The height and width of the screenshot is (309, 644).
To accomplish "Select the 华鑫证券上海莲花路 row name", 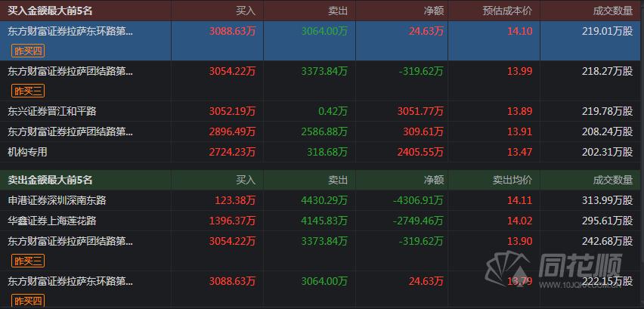I will (x=52, y=221).
